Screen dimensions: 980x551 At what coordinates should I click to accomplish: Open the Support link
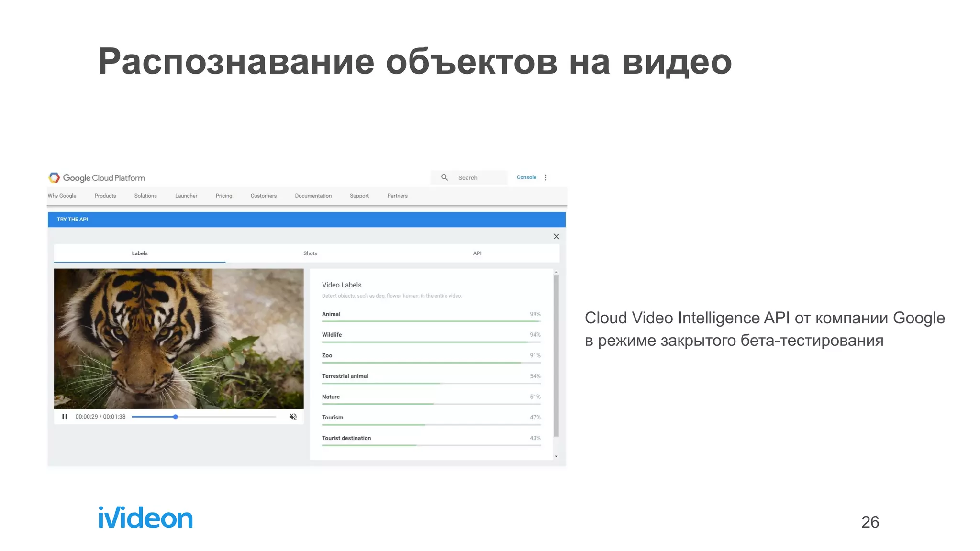click(x=359, y=196)
